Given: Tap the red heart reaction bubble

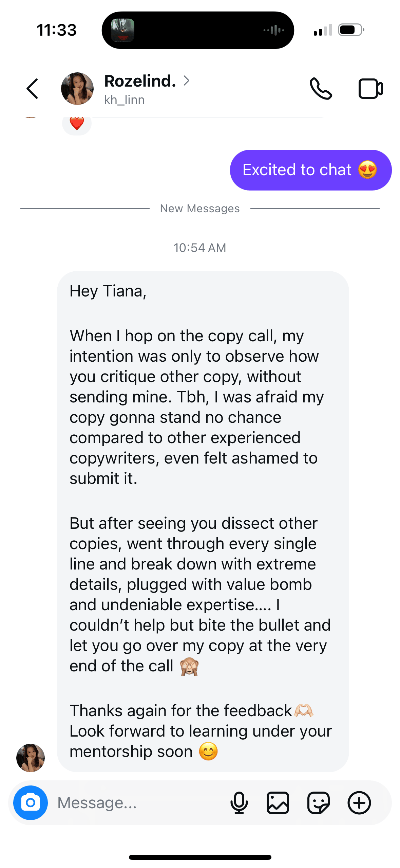Looking at the screenshot, I should click(x=77, y=124).
